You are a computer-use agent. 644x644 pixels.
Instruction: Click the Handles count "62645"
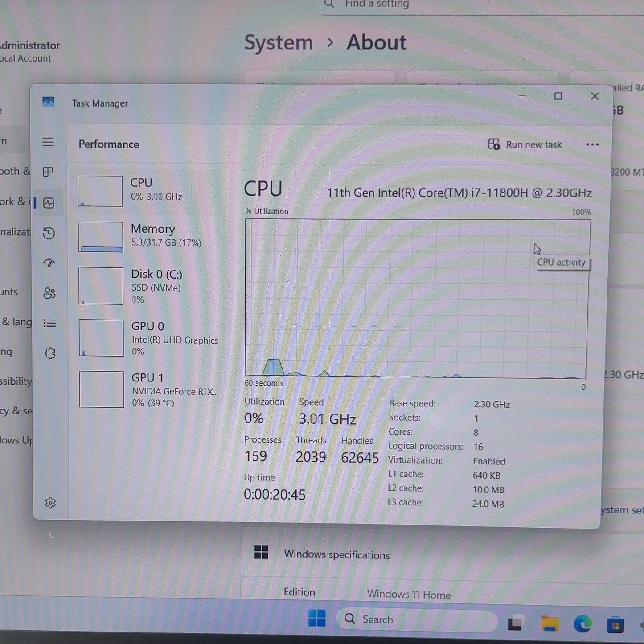[360, 457]
